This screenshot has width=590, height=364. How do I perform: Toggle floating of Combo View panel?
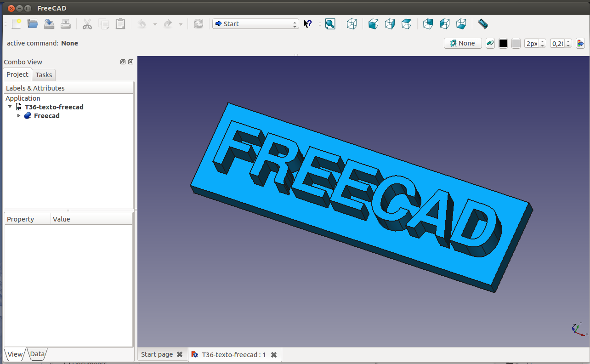point(123,62)
